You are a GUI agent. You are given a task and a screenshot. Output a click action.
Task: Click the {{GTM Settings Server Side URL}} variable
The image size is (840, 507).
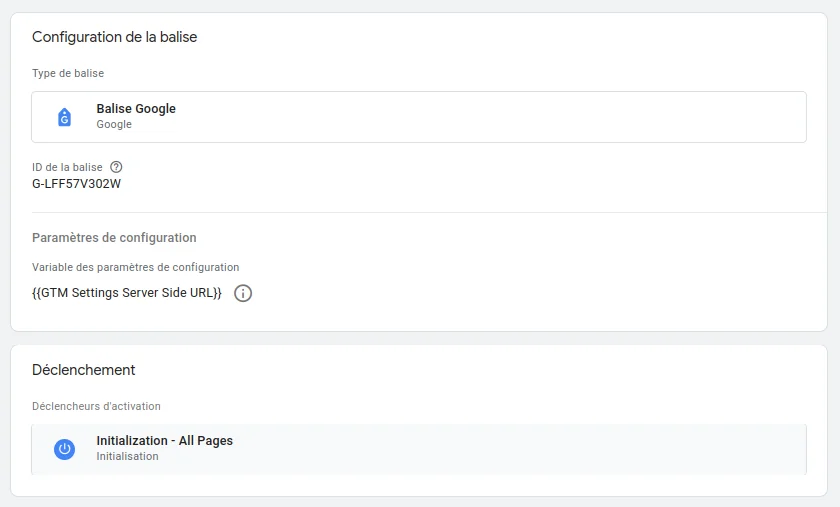click(x=127, y=294)
